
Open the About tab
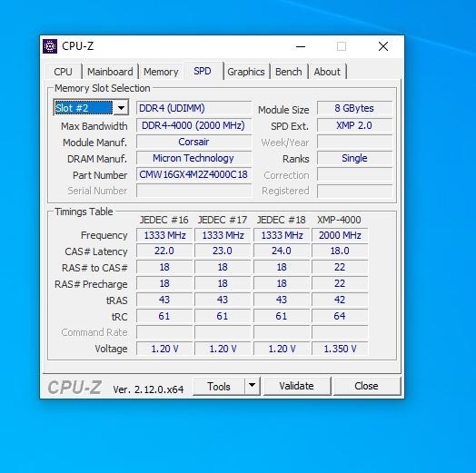tap(327, 72)
